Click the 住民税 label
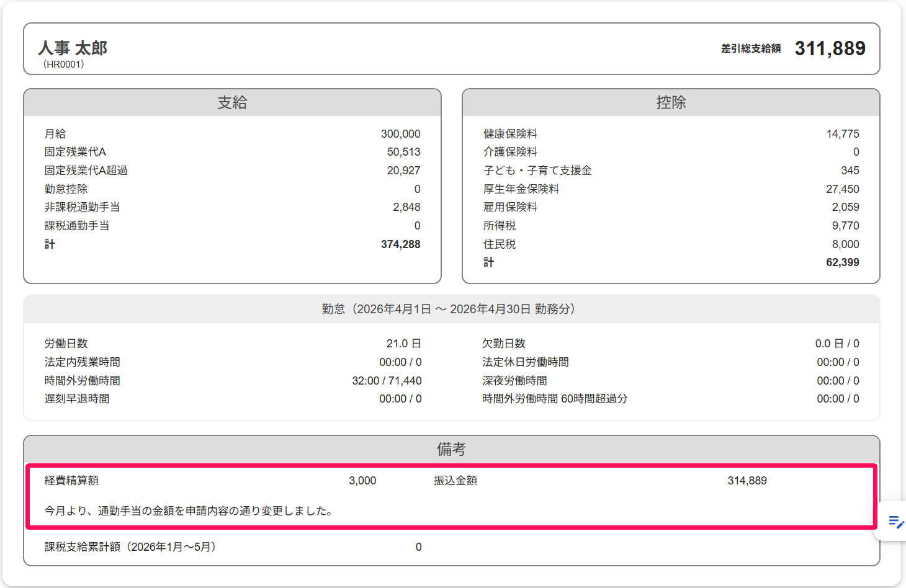 pos(500,244)
